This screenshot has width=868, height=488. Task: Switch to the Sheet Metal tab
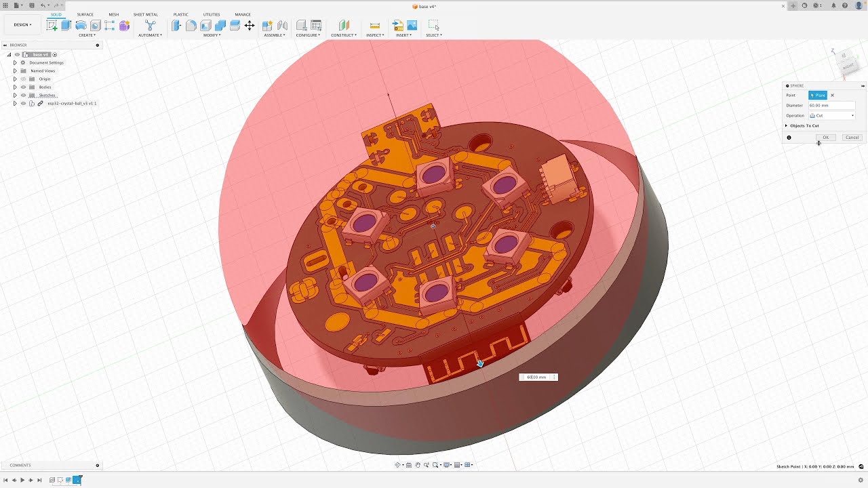pos(146,14)
